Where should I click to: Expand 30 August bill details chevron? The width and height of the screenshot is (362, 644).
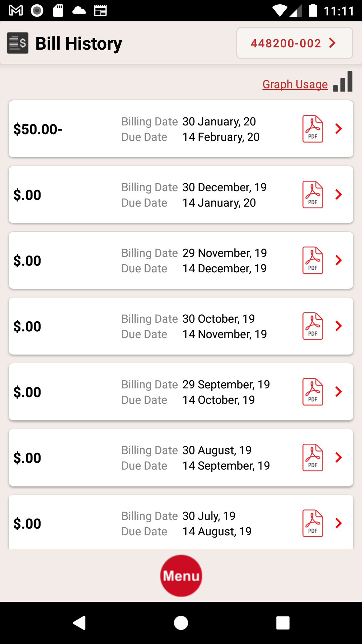339,458
